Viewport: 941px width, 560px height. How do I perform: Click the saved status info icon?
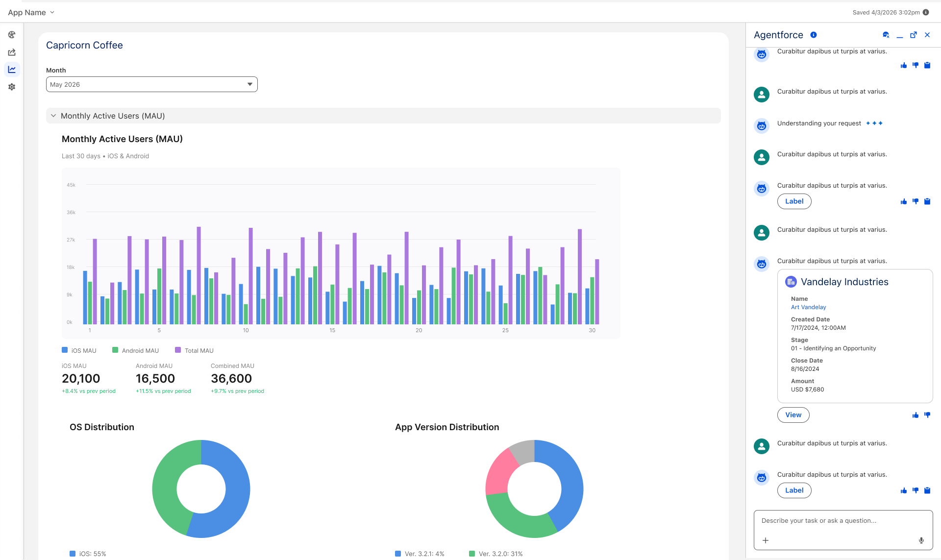point(926,12)
